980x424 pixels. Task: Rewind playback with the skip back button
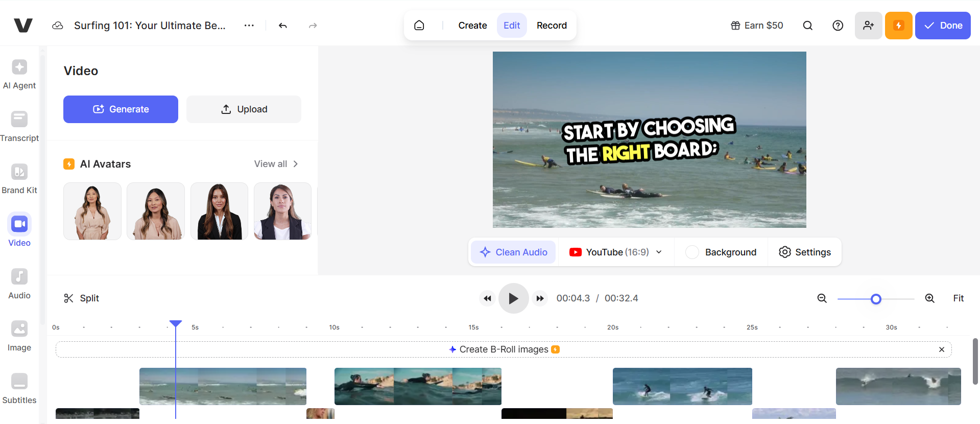[x=488, y=298]
